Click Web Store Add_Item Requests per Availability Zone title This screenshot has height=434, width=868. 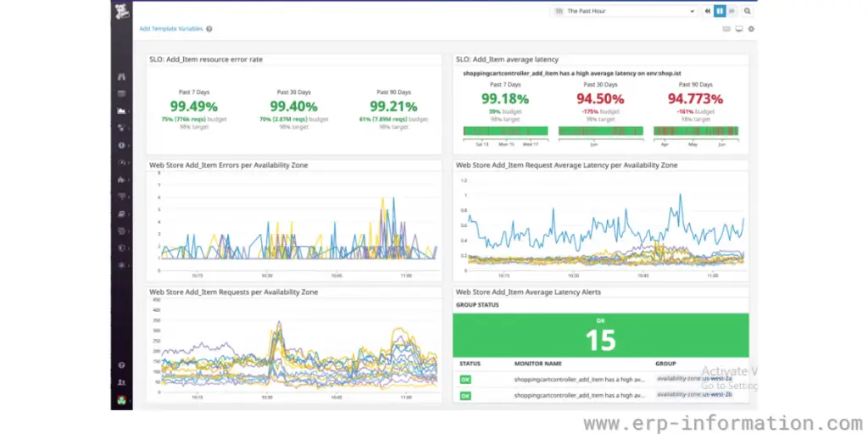click(x=234, y=292)
